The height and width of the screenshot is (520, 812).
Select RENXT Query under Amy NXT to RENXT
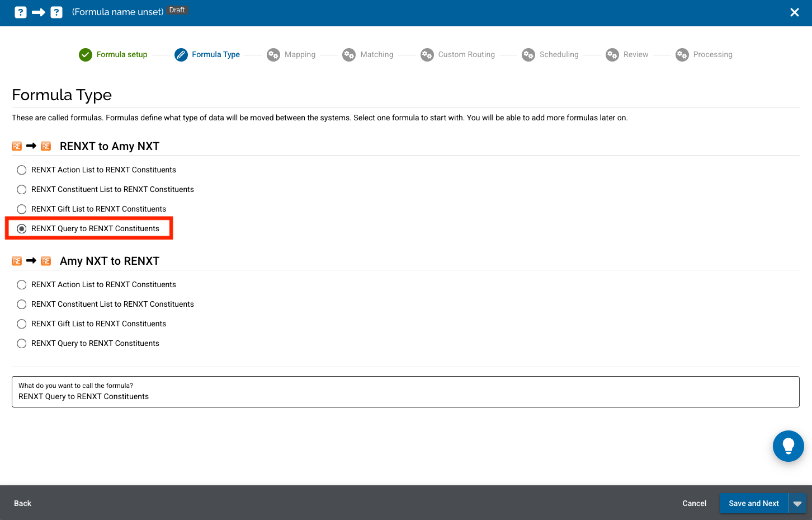point(22,343)
